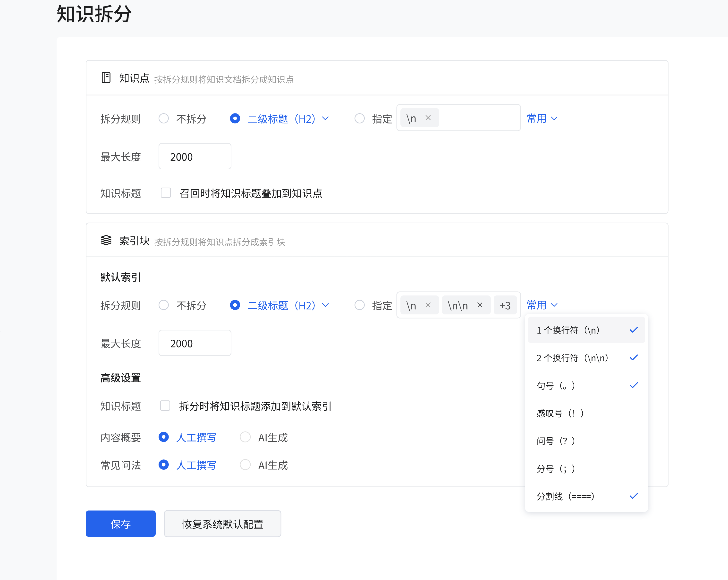Click the 保存 button

pyautogui.click(x=120, y=524)
